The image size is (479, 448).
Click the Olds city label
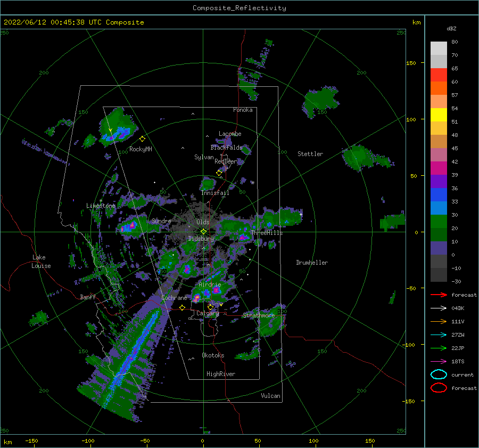[x=203, y=222]
